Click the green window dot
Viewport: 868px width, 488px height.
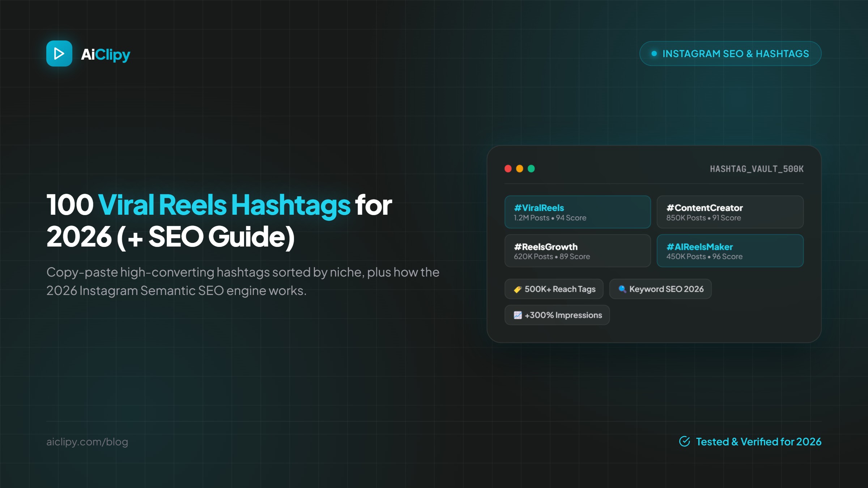531,168
